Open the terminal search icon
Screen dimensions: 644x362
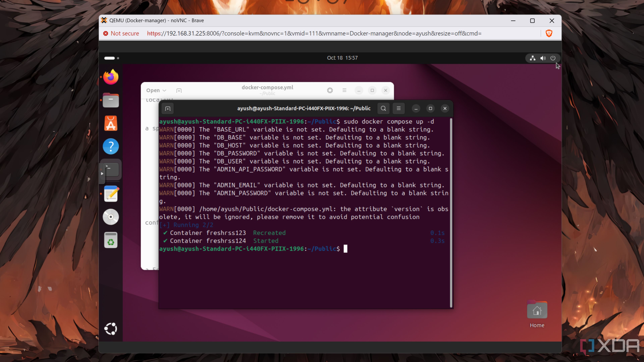coord(383,108)
